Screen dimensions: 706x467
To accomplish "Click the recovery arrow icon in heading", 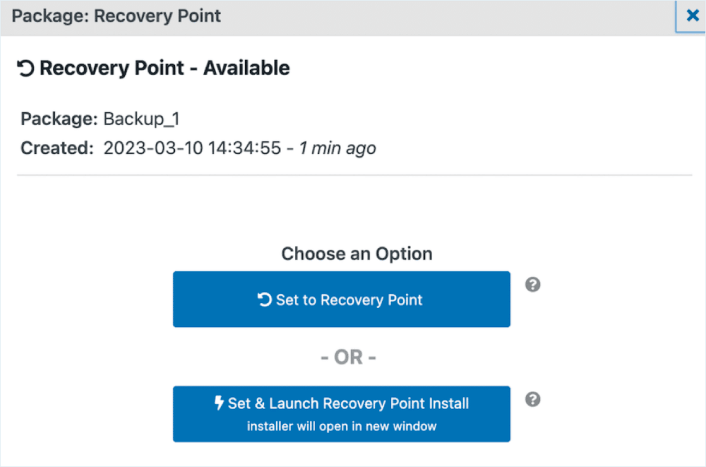I will point(26,68).
